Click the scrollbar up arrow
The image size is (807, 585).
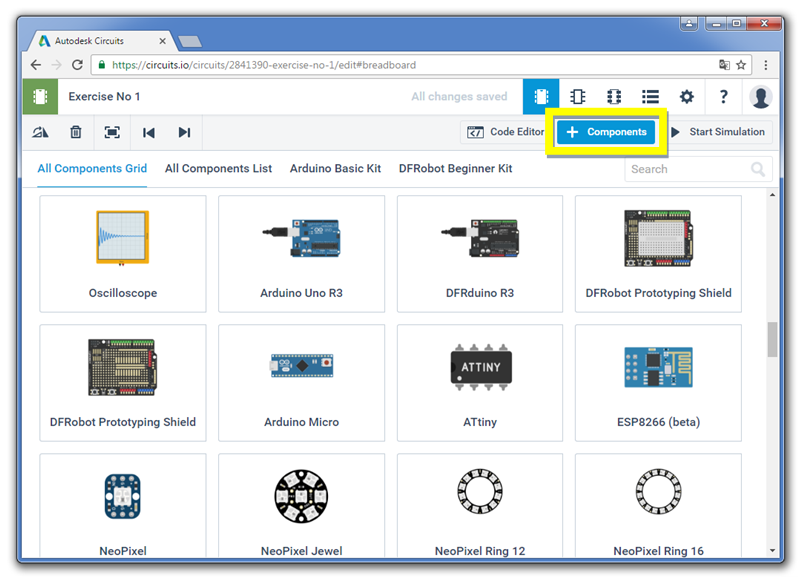(772, 195)
